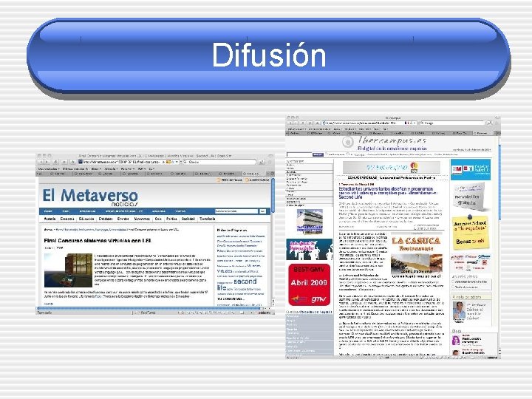The height and width of the screenshot is (399, 532).
Task: Click the RSS articles feed icon on El Metaverso
Action: pyautogui.click(x=219, y=180)
